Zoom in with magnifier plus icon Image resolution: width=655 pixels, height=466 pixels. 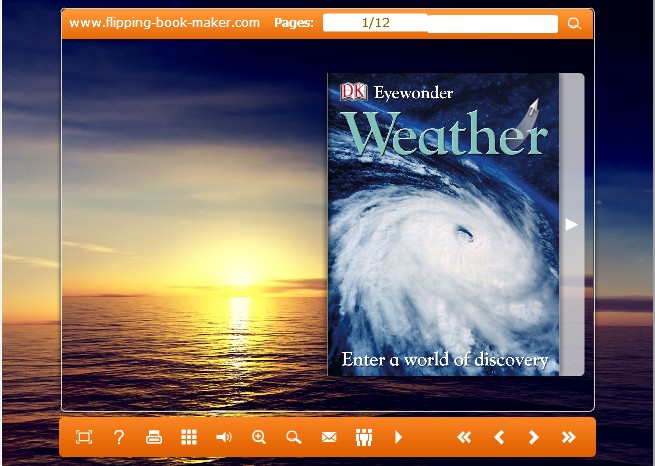(259, 437)
